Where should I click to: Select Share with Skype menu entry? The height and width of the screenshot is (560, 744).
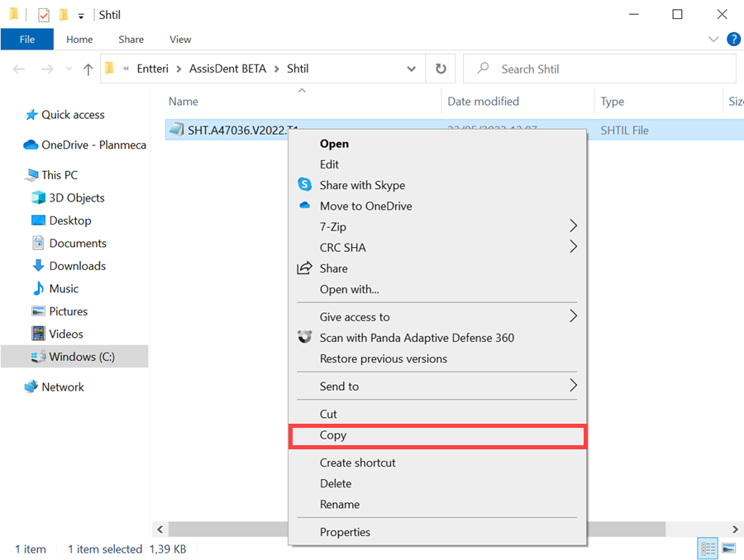437,185
